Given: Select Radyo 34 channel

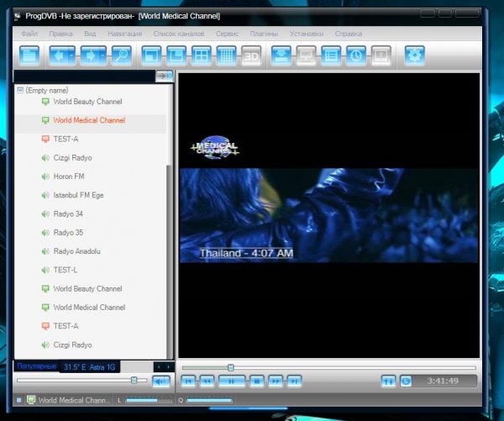Looking at the screenshot, I should coord(68,214).
